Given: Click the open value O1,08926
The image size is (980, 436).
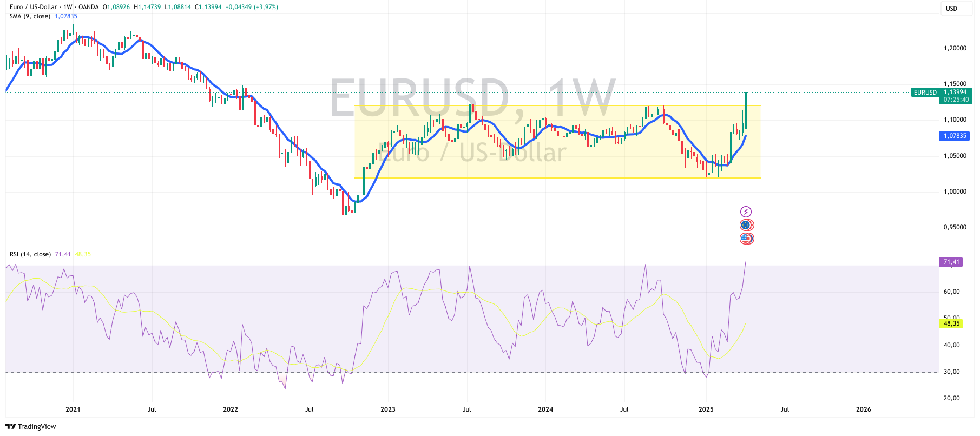Looking at the screenshot, I should click(116, 7).
